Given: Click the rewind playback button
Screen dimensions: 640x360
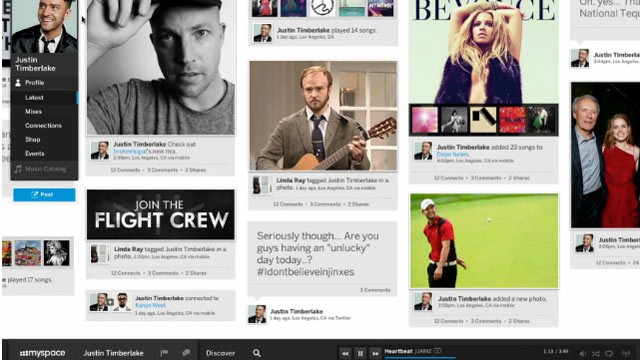Looking at the screenshot, I should click(345, 353).
